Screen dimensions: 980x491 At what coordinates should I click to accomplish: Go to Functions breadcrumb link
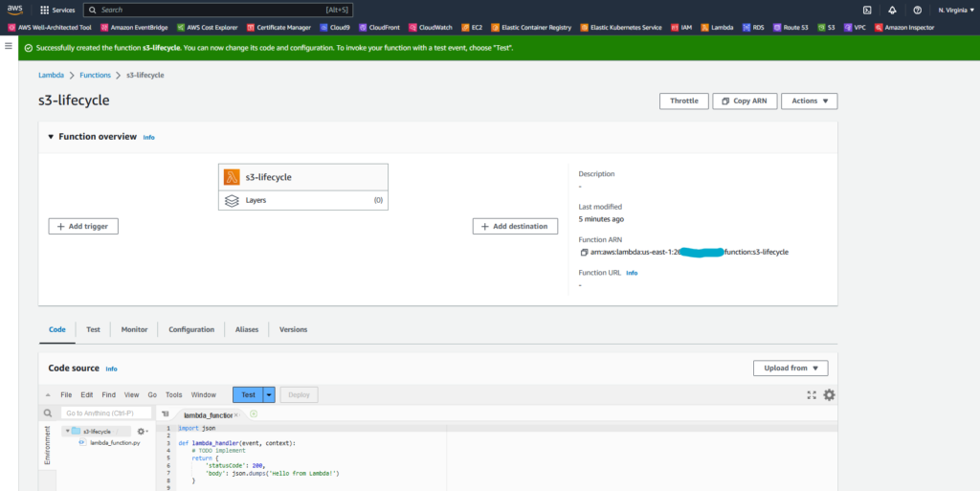tap(95, 75)
